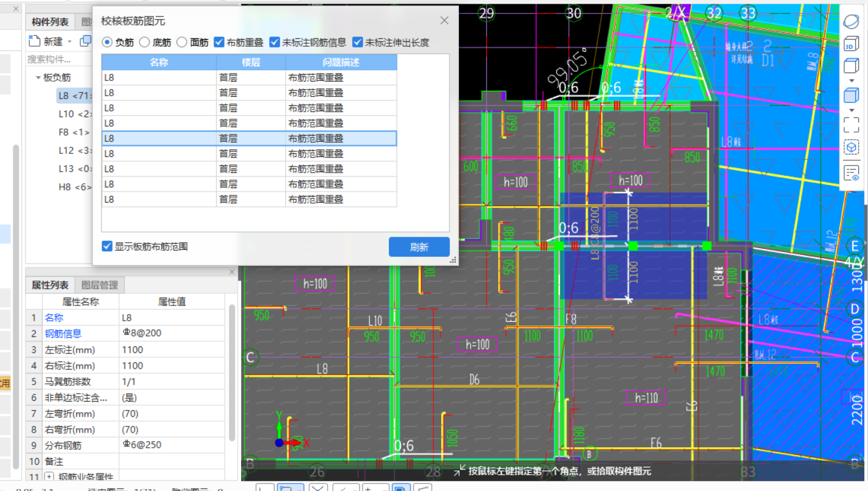Edit the 左弯折(mm) value (70)
This screenshot has height=491, width=868.
pyautogui.click(x=172, y=414)
